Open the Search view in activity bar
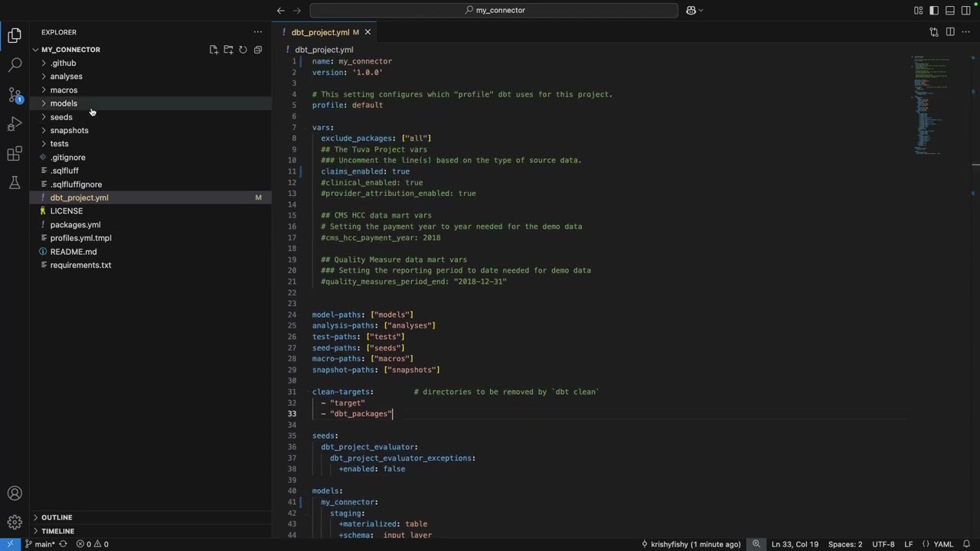This screenshot has width=980, height=551. point(15,65)
